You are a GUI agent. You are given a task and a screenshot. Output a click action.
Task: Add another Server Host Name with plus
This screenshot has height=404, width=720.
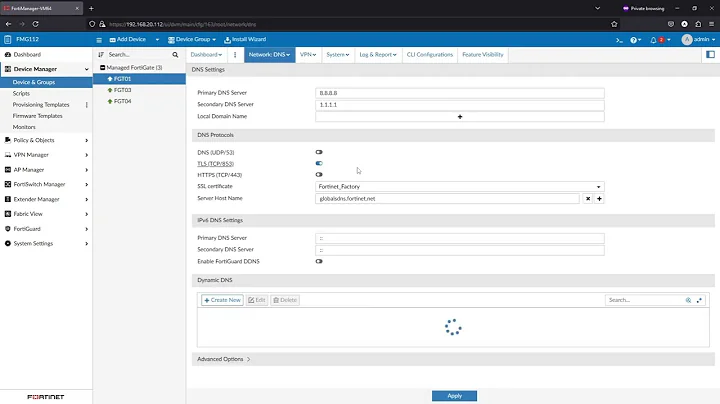599,199
